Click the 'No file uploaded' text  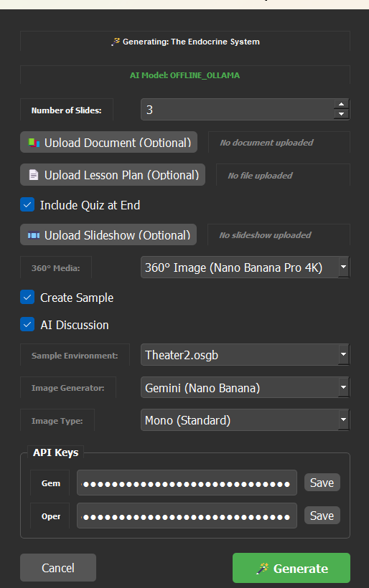(x=260, y=175)
